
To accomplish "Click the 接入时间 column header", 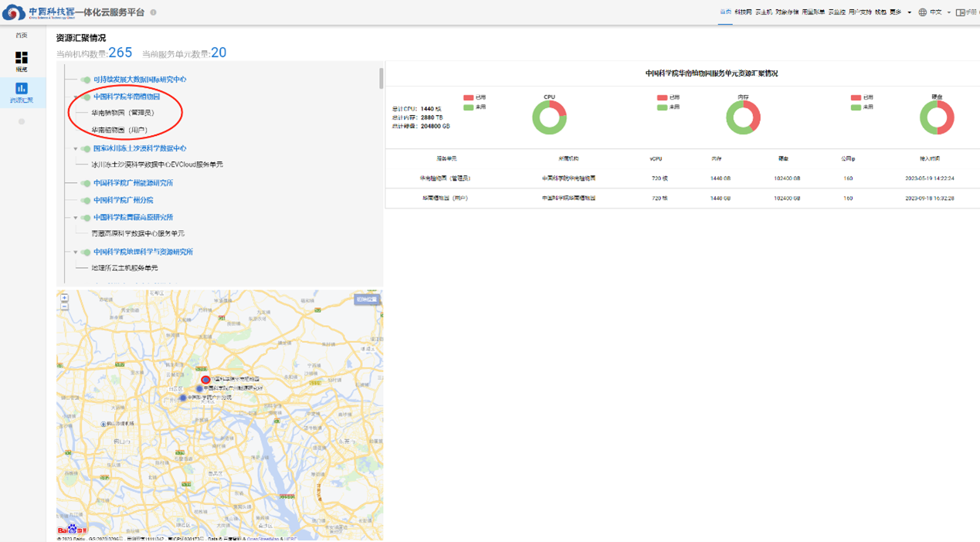I will coord(930,159).
